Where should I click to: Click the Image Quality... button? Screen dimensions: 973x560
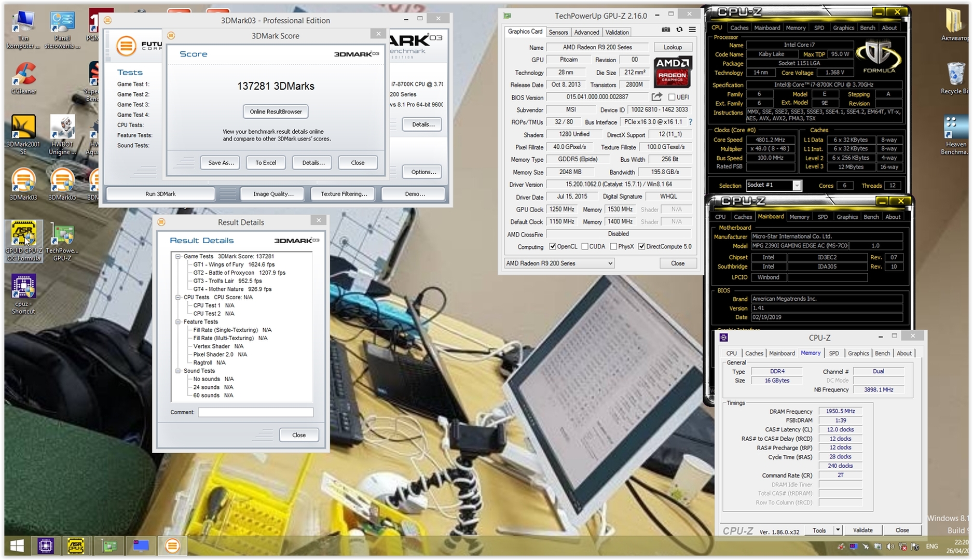point(273,194)
